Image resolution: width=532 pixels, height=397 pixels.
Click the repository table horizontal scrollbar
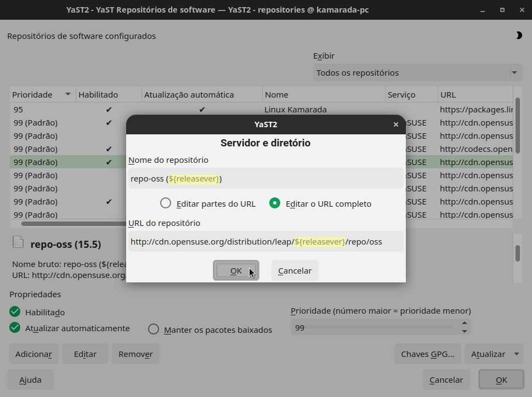(x=73, y=224)
